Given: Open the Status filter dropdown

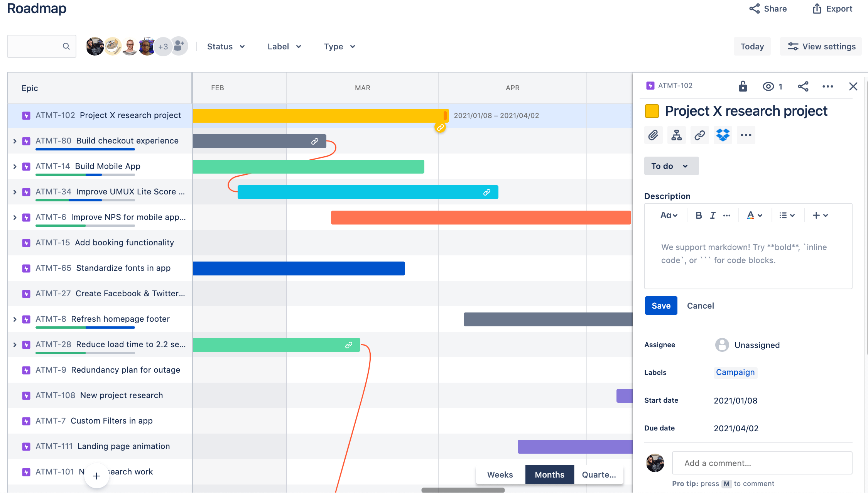Looking at the screenshot, I should (225, 47).
